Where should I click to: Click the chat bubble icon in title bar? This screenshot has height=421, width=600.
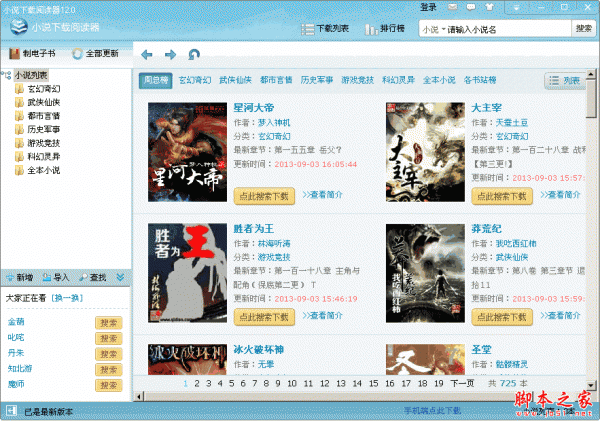pos(471,7)
